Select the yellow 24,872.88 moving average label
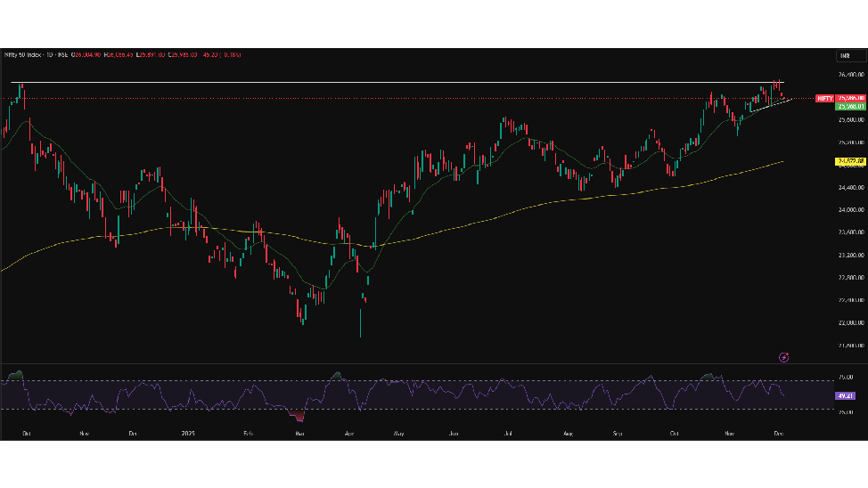The image size is (868, 488). coord(849,161)
